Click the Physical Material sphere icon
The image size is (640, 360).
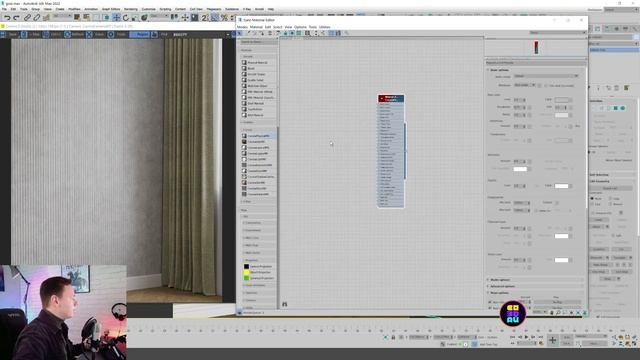244,62
